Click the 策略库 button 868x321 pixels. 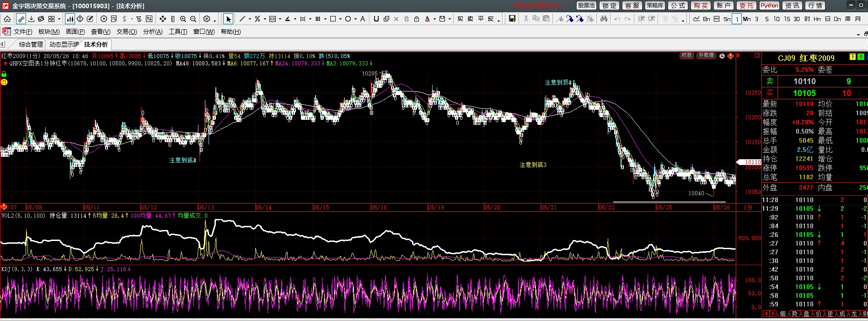[x=655, y=5]
